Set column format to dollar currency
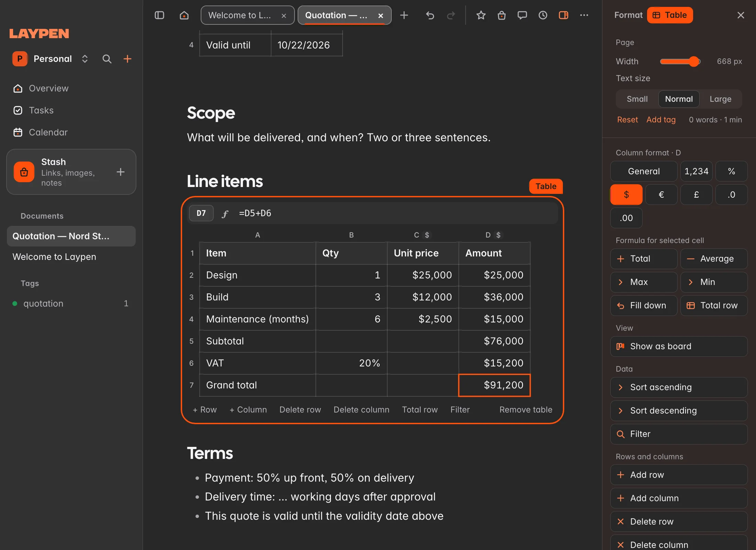756x550 pixels. [626, 195]
